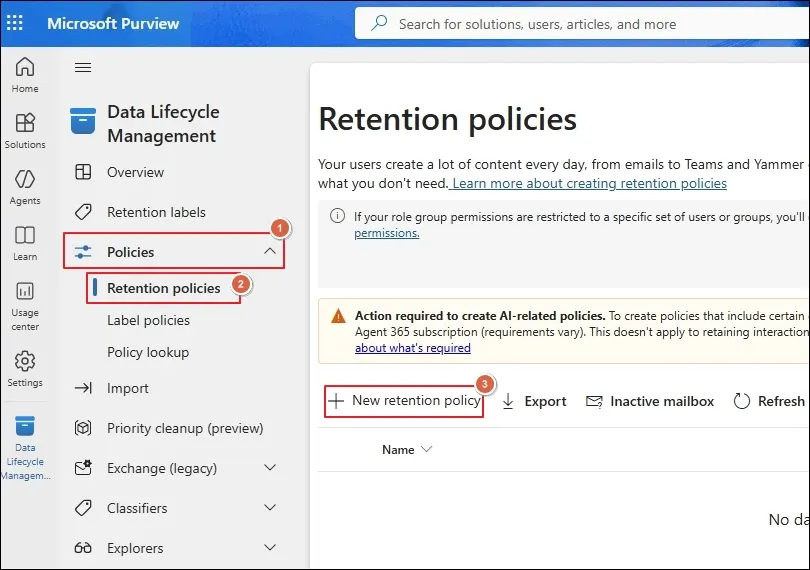Open the Settings gear icon
Screen dimensions: 810x570
25,361
